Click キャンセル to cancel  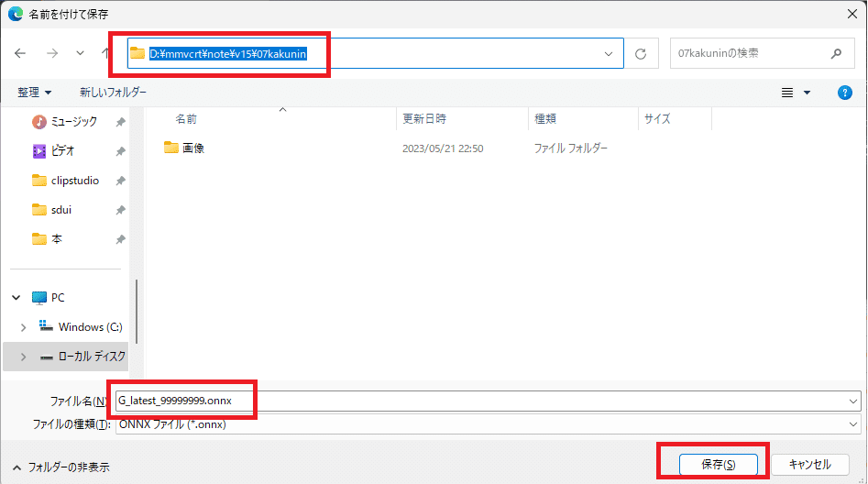[x=810, y=465]
